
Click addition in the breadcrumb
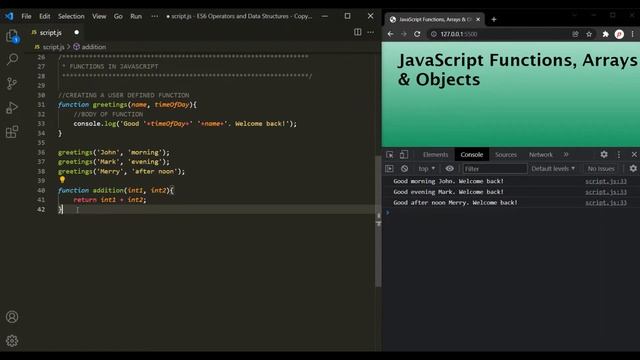[x=93, y=47]
